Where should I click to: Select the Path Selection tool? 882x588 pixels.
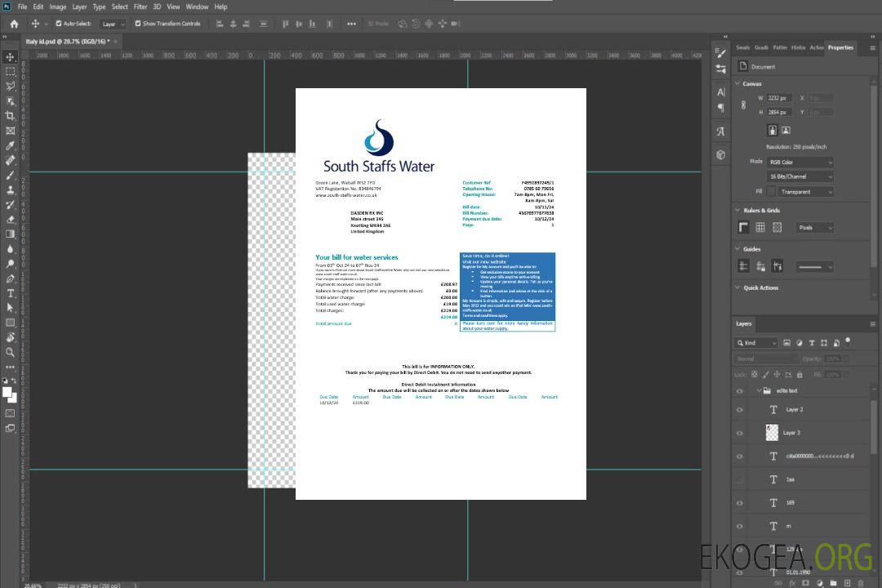click(10, 308)
